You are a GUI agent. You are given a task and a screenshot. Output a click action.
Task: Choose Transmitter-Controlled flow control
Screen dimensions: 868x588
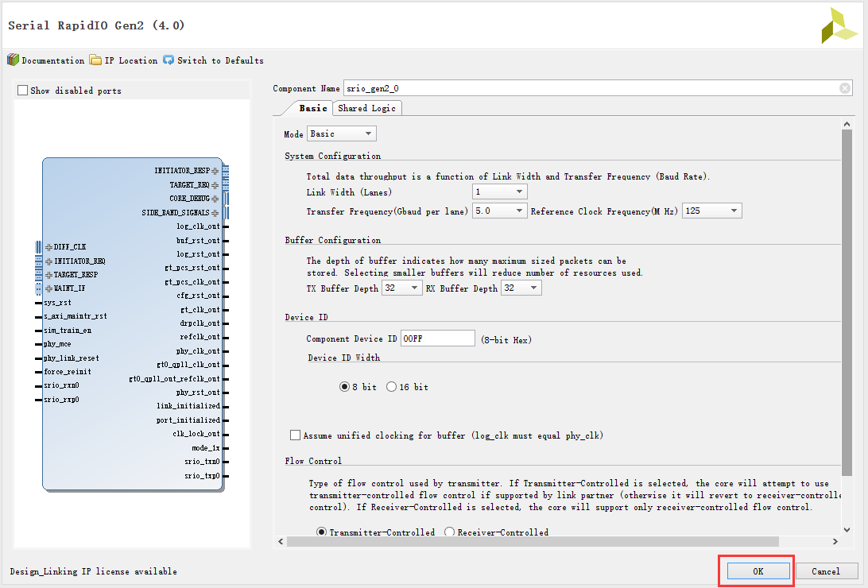321,532
